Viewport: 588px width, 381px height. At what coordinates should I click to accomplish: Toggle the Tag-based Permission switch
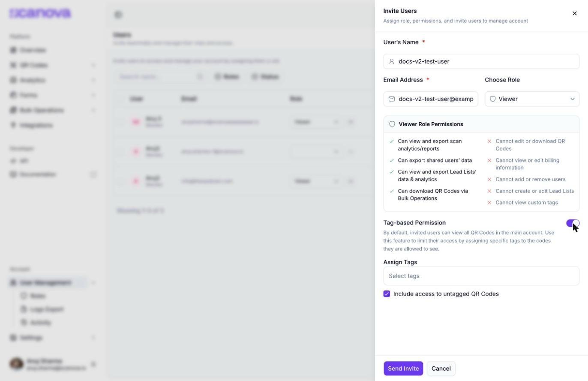(573, 223)
